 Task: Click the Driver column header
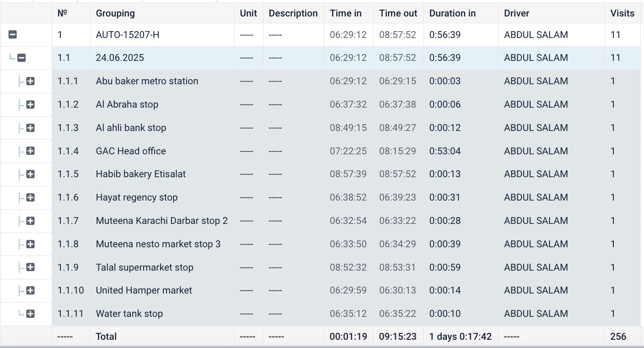tap(516, 13)
